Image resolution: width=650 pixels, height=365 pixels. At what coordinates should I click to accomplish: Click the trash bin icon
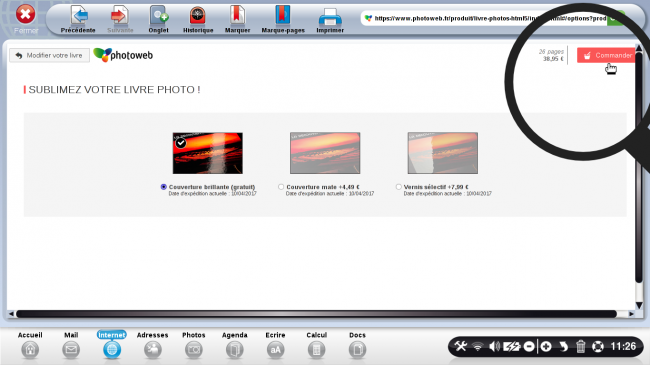[x=580, y=346]
